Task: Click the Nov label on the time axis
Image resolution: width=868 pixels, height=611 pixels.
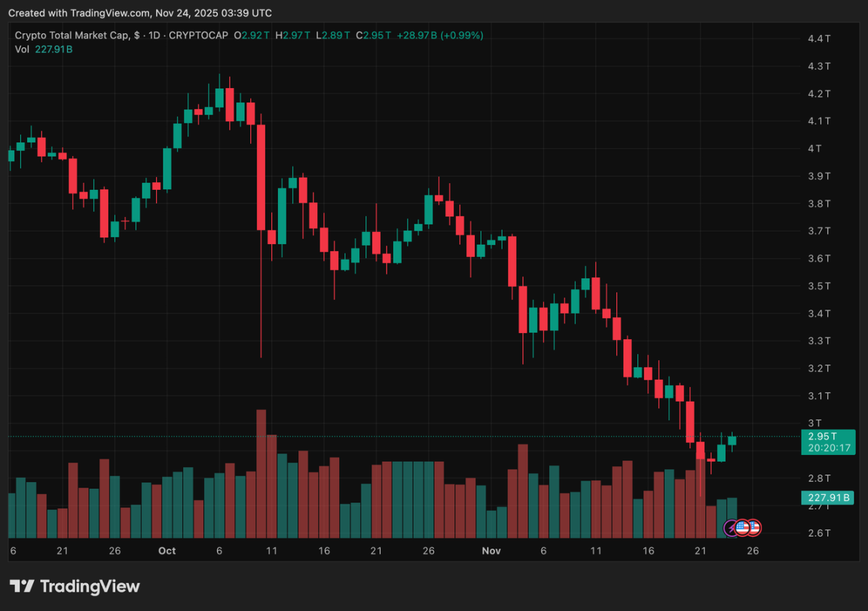Action: point(491,551)
